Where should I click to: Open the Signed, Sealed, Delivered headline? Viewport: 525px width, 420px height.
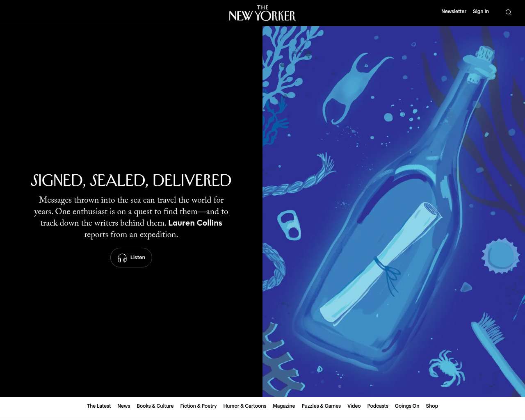[131, 181]
